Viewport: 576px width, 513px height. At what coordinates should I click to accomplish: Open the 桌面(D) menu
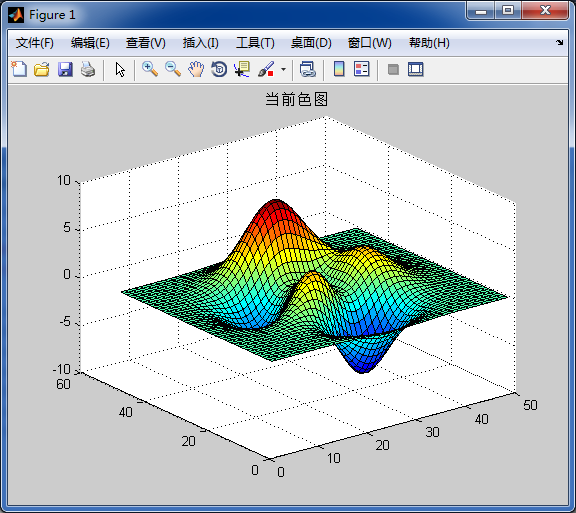311,43
